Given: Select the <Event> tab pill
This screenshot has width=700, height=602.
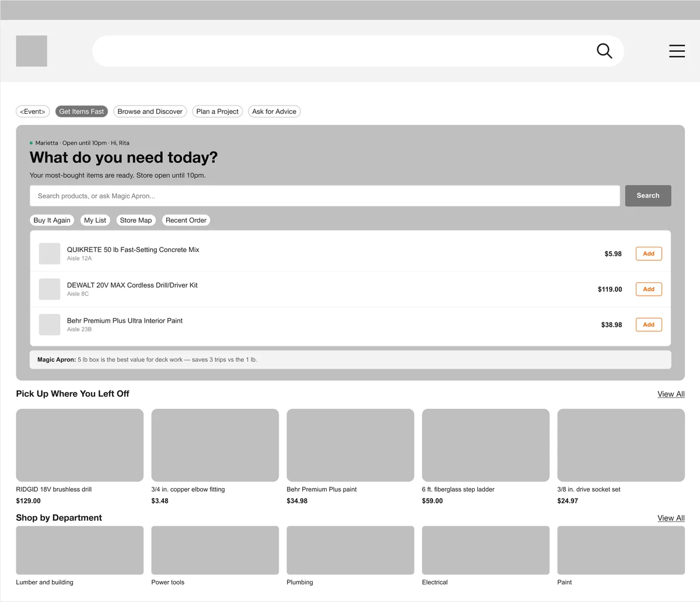Looking at the screenshot, I should pos(33,111).
